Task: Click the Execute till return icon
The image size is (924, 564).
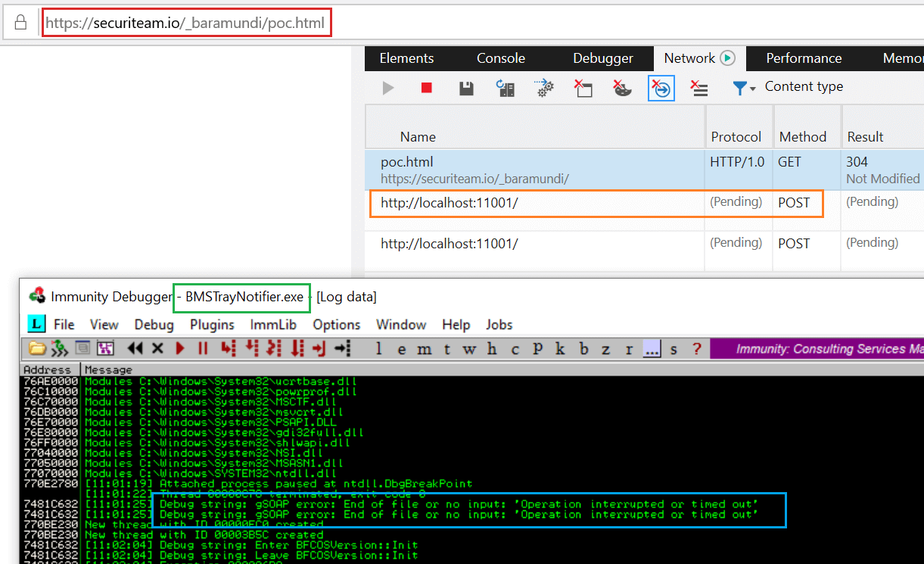Action: [319, 348]
